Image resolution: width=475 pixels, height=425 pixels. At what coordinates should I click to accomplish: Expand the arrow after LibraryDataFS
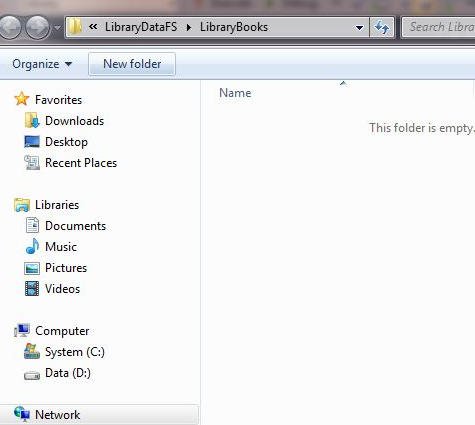tap(189, 27)
